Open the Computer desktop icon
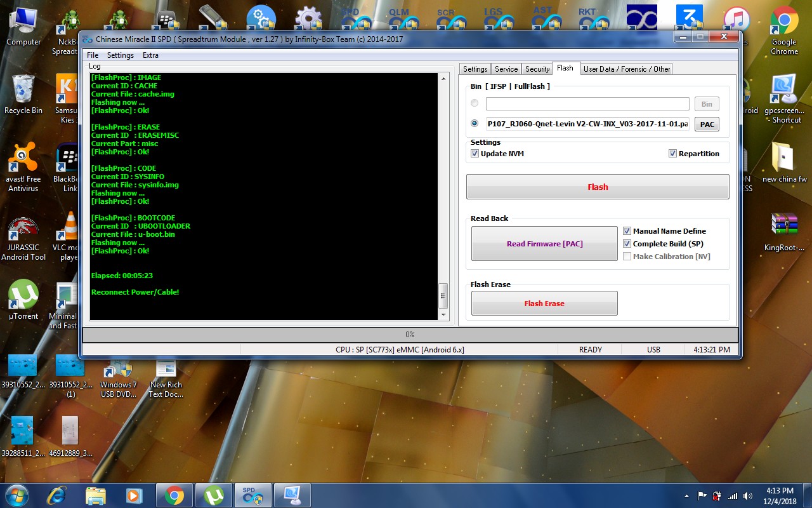This screenshot has width=812, height=508. point(23,27)
